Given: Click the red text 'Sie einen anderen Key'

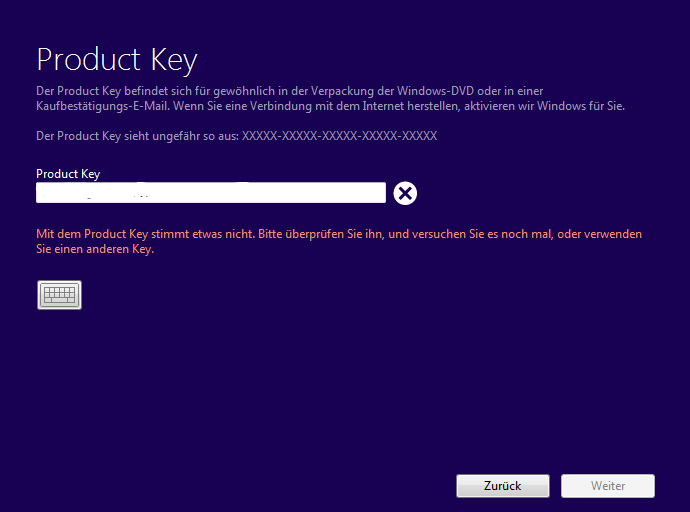Looking at the screenshot, I should 94,250.
